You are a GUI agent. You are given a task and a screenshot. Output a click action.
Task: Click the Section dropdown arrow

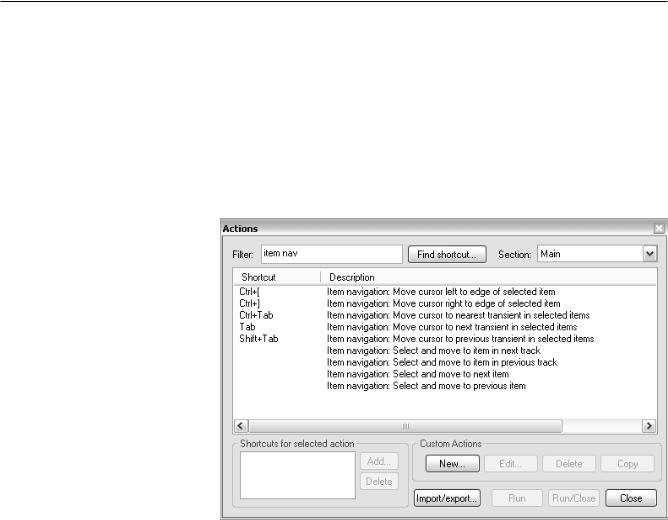pyautogui.click(x=650, y=254)
